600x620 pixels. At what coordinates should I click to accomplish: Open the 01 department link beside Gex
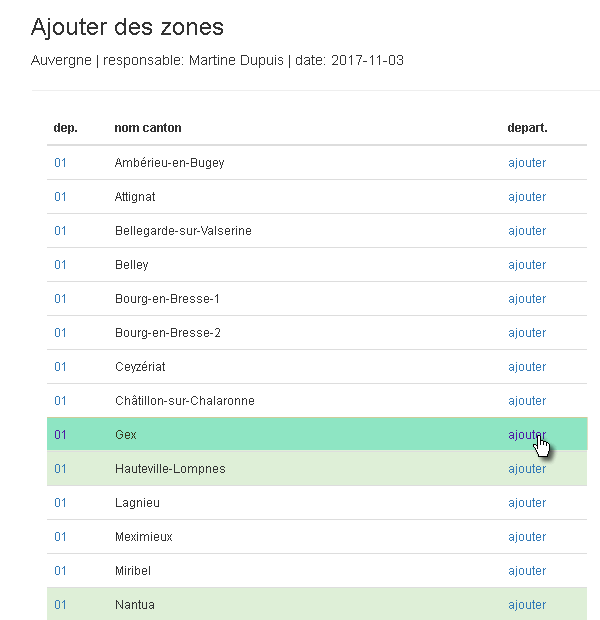60,435
